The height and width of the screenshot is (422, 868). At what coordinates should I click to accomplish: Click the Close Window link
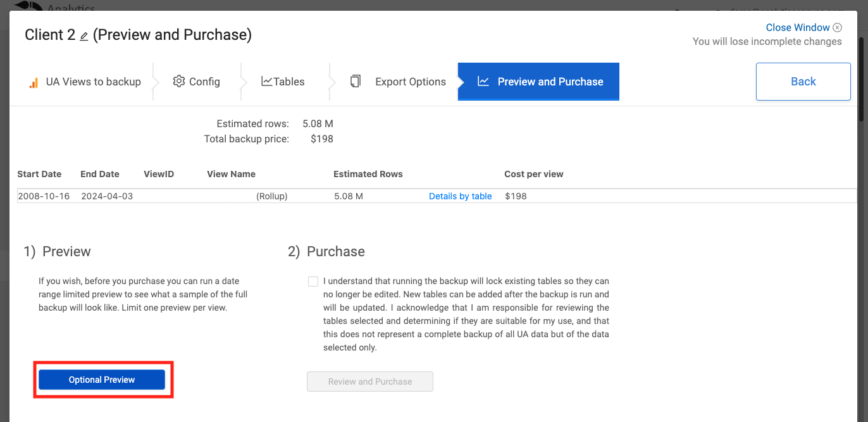pyautogui.click(x=798, y=27)
